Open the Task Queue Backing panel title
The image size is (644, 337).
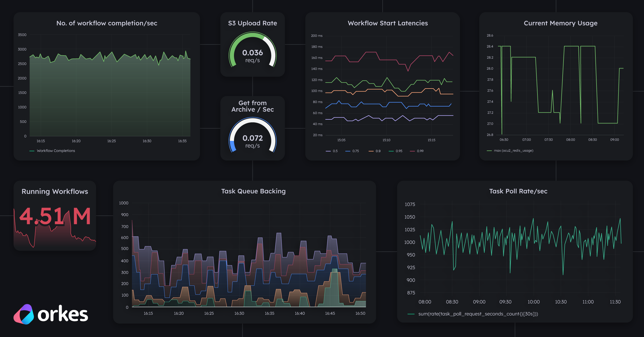[x=253, y=191]
